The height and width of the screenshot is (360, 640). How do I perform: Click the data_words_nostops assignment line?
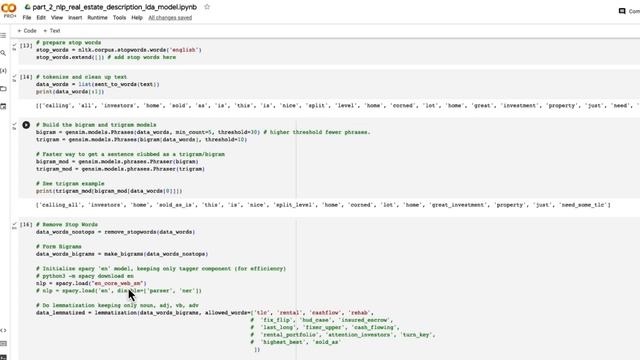(x=116, y=232)
